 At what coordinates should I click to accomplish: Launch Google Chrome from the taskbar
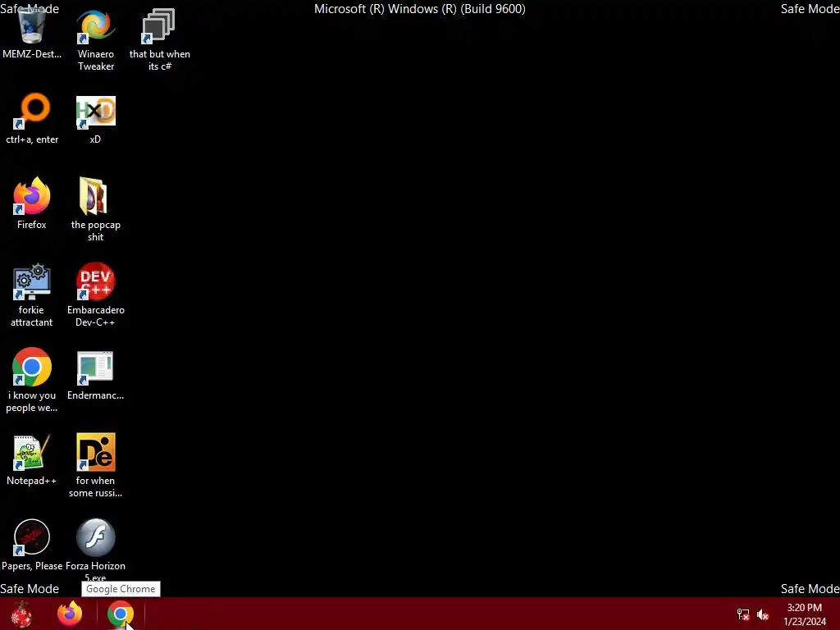click(121, 614)
